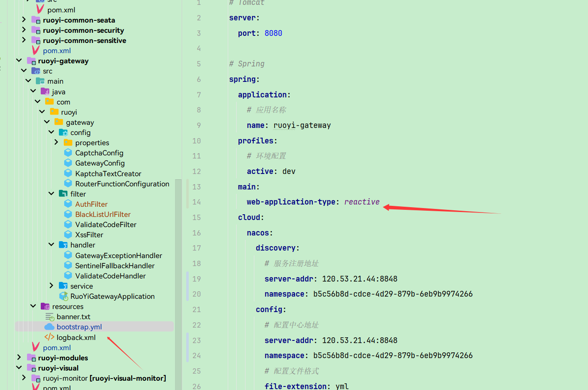Image resolution: width=588 pixels, height=390 pixels.
Task: Collapse the filter package
Action: pyautogui.click(x=51, y=193)
